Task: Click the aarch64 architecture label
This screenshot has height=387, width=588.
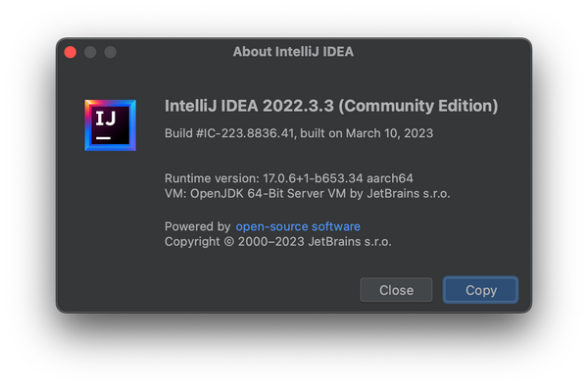Action: tap(390, 178)
